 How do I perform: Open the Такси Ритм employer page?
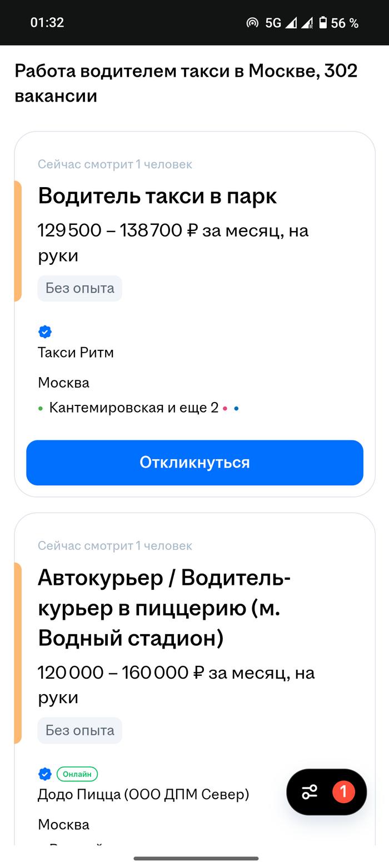pos(76,353)
